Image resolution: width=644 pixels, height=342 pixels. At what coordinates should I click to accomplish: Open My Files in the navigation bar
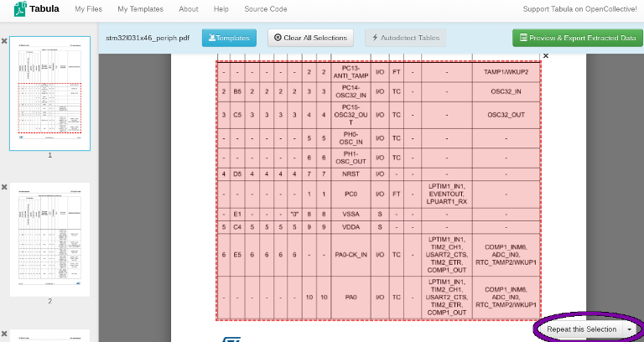pos(88,9)
